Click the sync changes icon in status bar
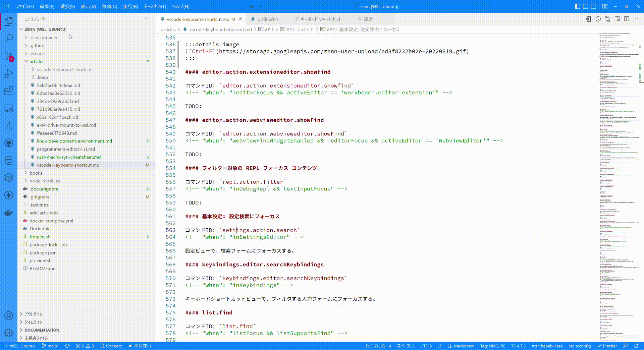This screenshot has width=644, height=350. coord(67,346)
